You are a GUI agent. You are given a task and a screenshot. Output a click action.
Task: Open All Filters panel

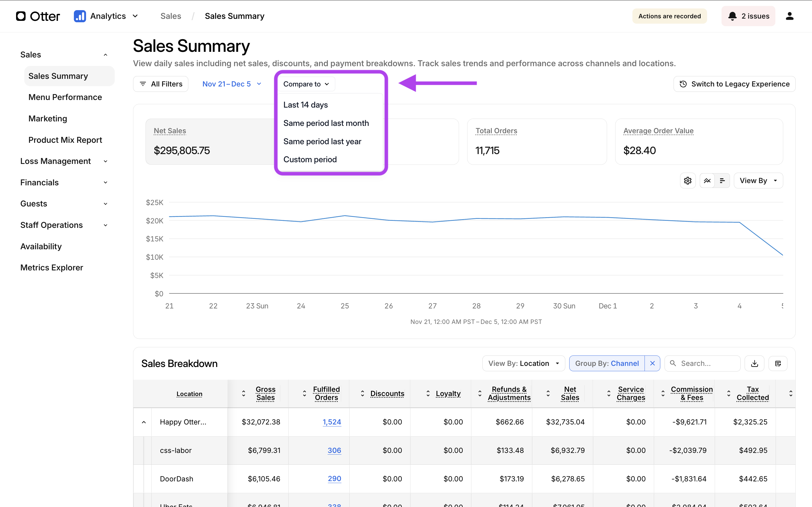(x=161, y=84)
